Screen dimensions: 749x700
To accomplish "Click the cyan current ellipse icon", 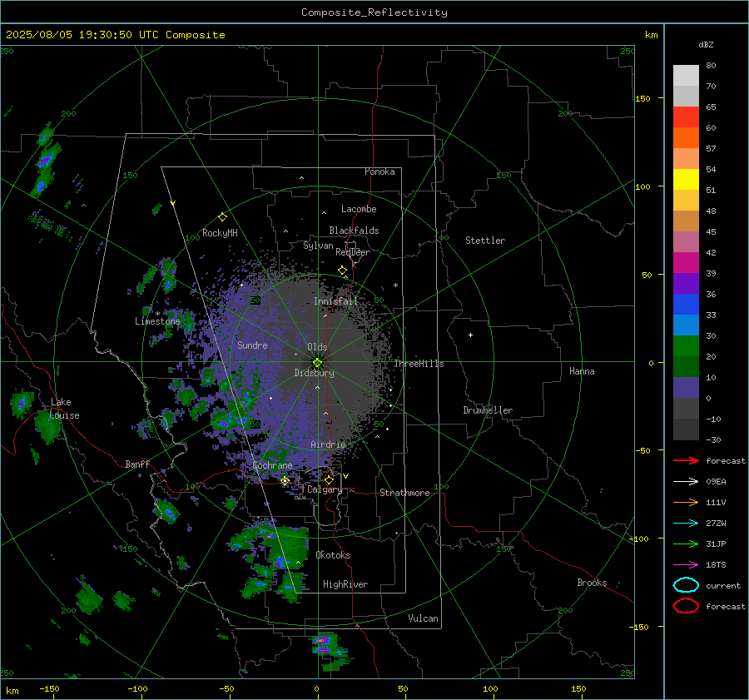I will (x=686, y=585).
